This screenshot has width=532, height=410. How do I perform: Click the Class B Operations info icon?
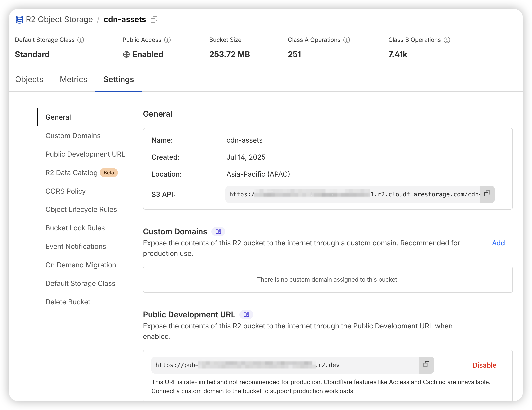[x=447, y=40]
